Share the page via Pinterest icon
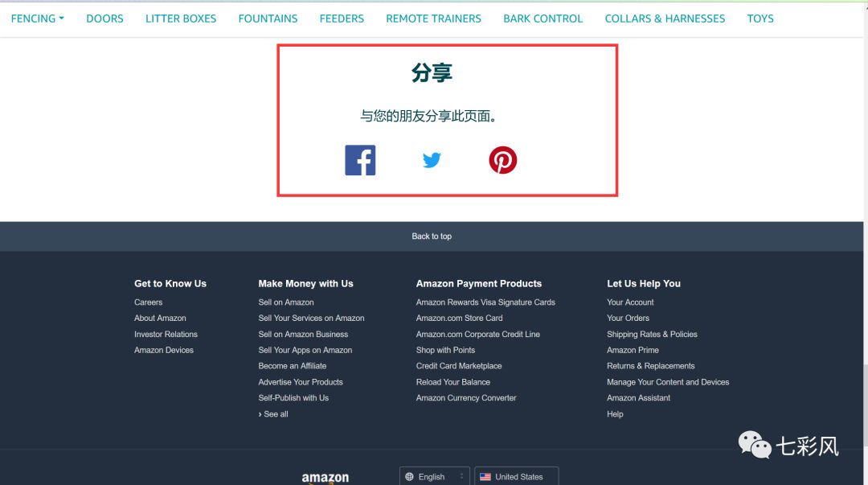 click(502, 160)
